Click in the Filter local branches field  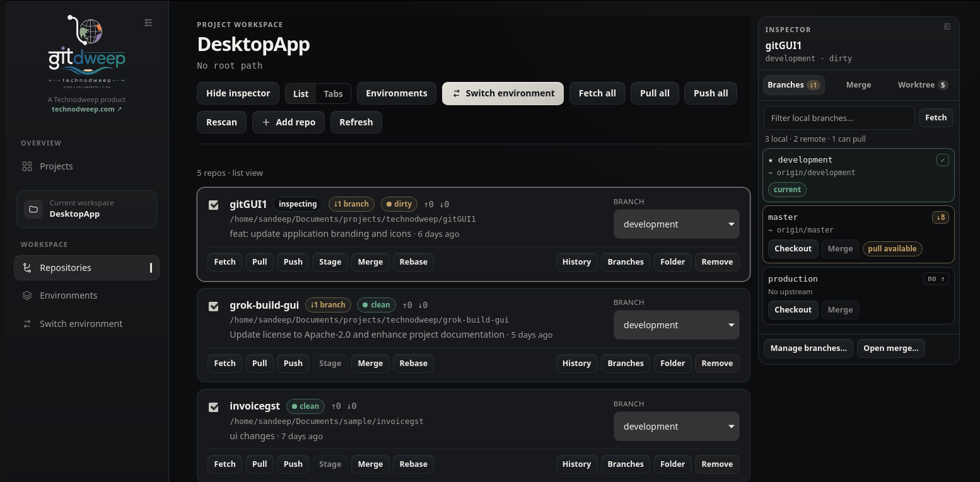(x=839, y=118)
